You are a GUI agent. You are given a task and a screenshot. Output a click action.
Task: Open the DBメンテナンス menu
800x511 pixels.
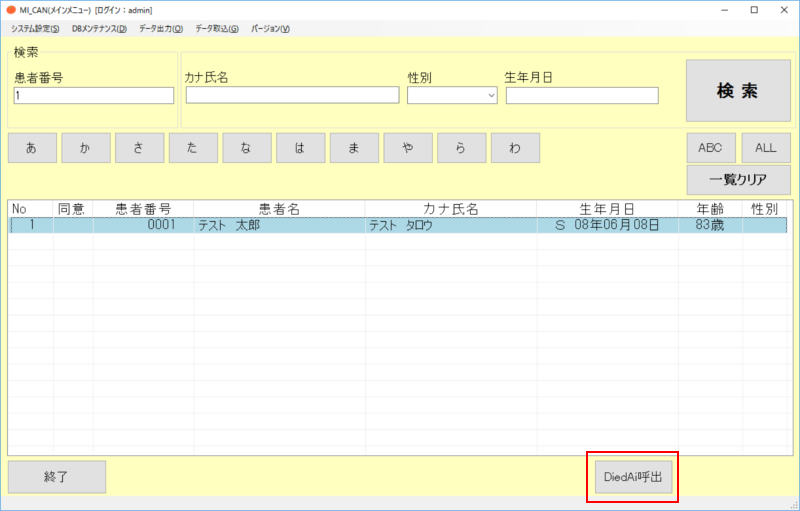(x=99, y=28)
